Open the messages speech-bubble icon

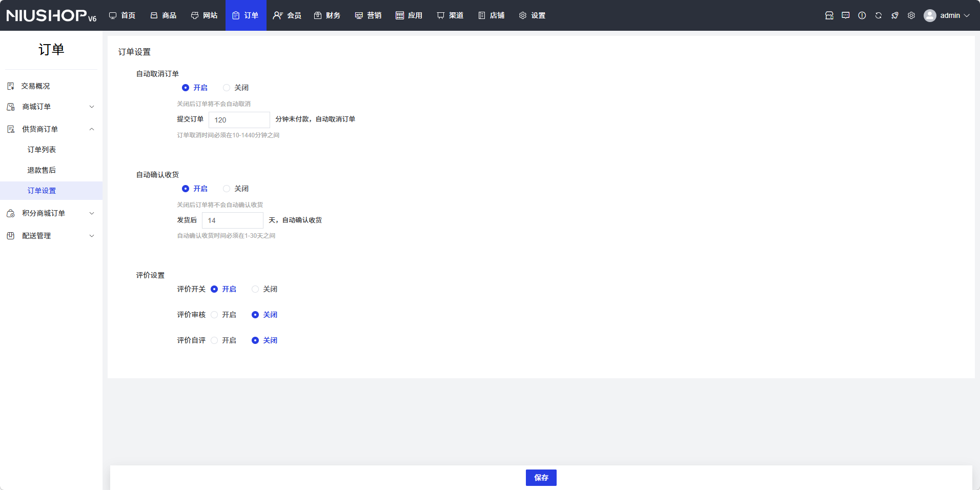(x=846, y=15)
